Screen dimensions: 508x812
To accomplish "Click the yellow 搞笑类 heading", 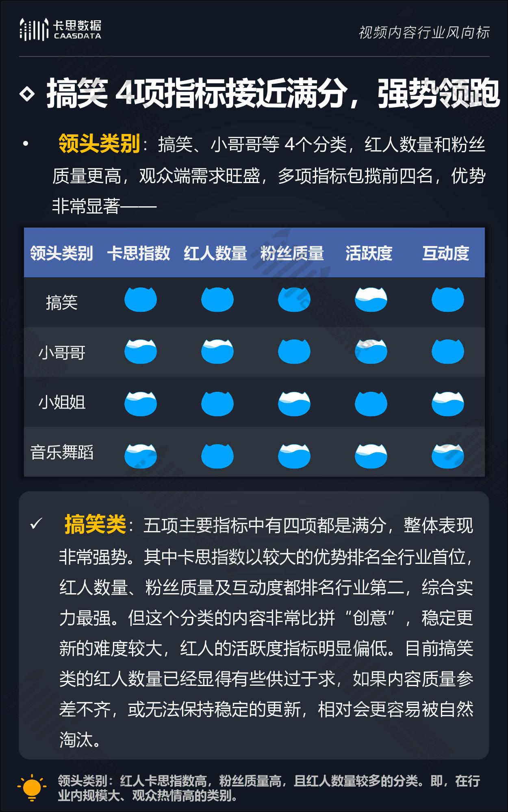I will pos(95,525).
